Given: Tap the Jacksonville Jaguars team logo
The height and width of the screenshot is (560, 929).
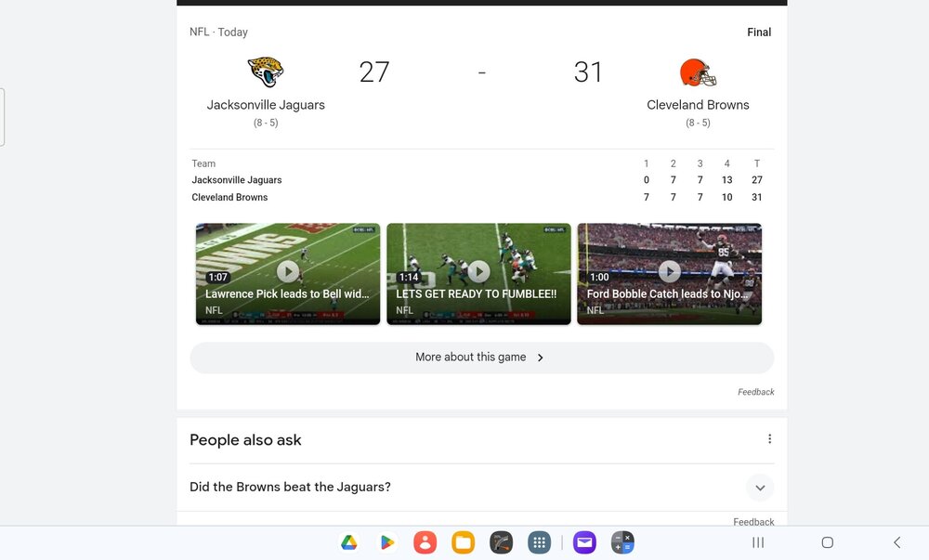Looking at the screenshot, I should click(x=266, y=72).
